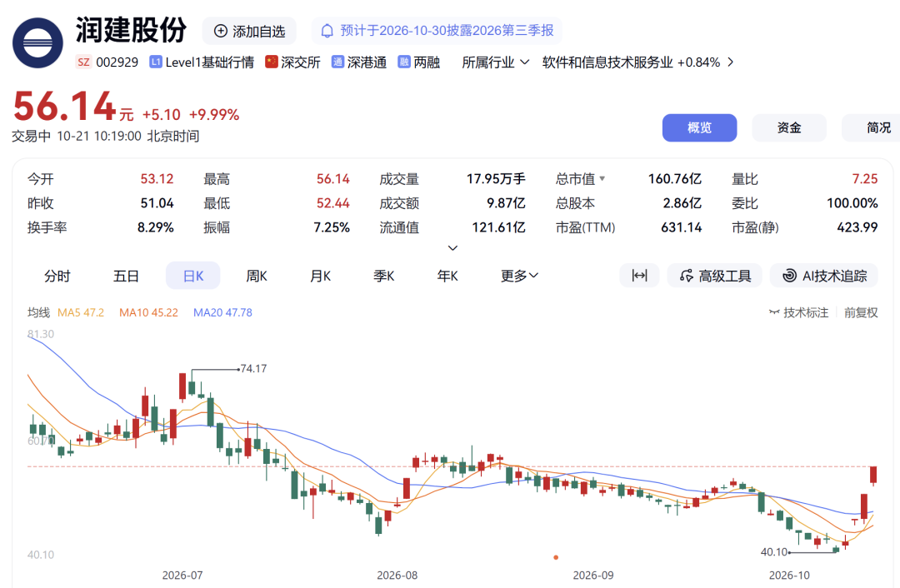The height and width of the screenshot is (588, 900).
Task: Click the chart width fit icon
Action: [x=639, y=276]
